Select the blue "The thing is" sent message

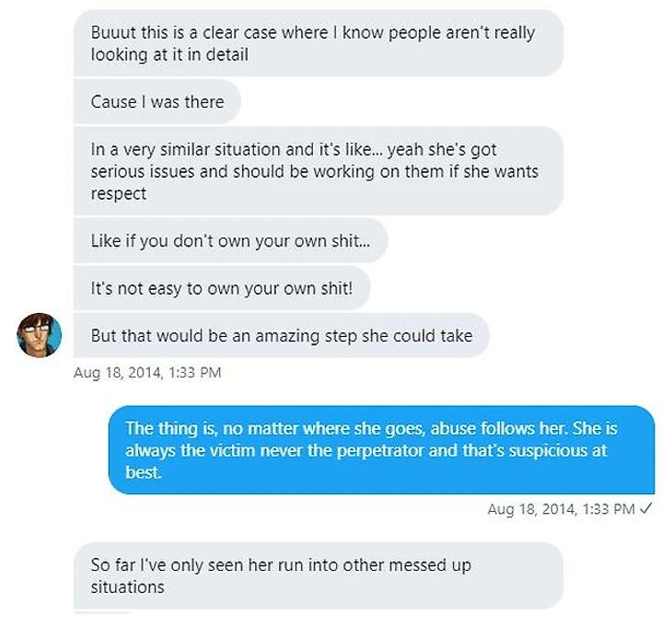pos(380,450)
